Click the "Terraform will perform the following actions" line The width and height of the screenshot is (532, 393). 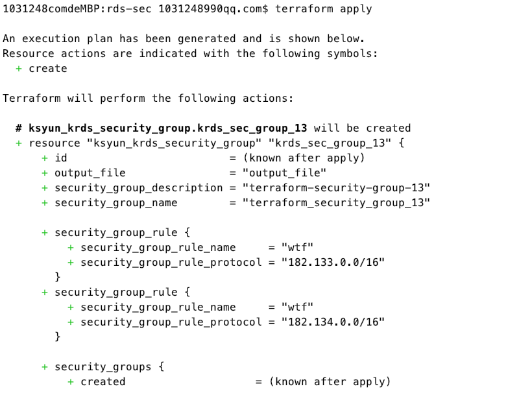[x=148, y=99]
